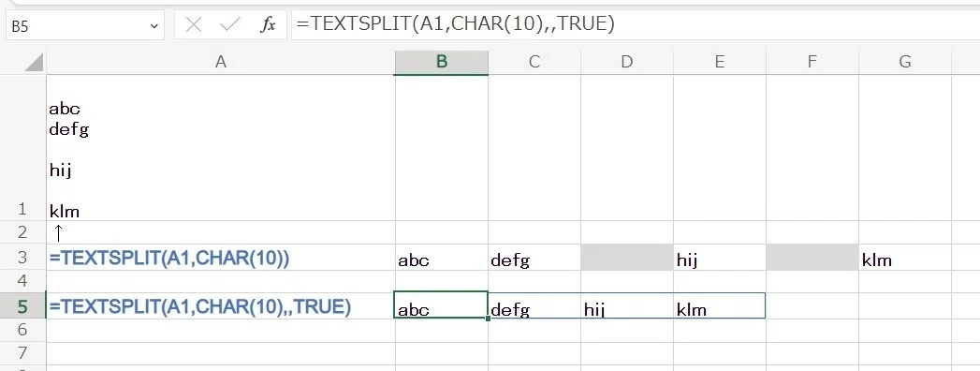Click cell A5 with =TEXTSPLIT(A1,CHAR(10),,TRUE)

220,305
